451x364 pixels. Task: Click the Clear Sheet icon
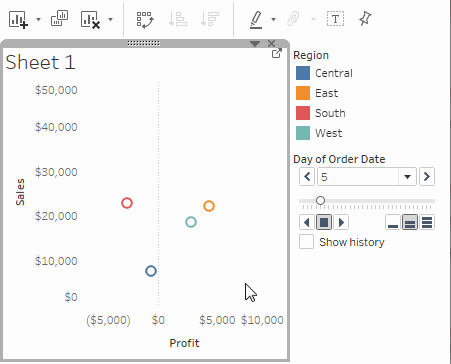coord(90,19)
